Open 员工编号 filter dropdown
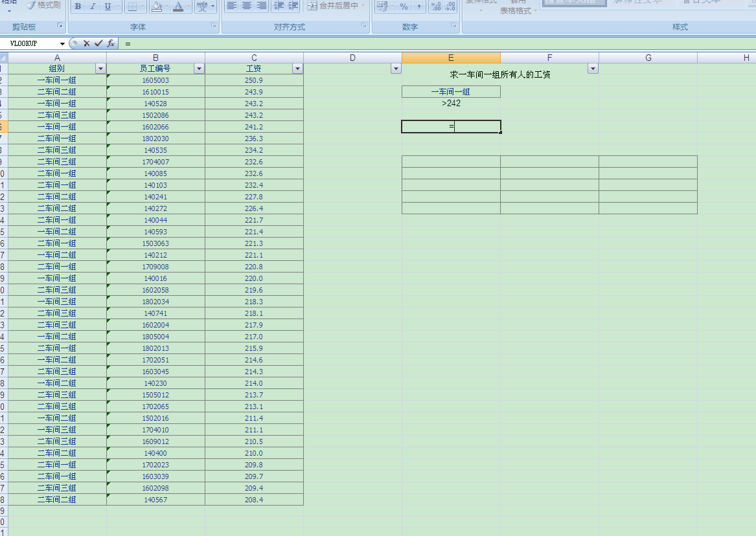The width and height of the screenshot is (756, 536). click(199, 69)
